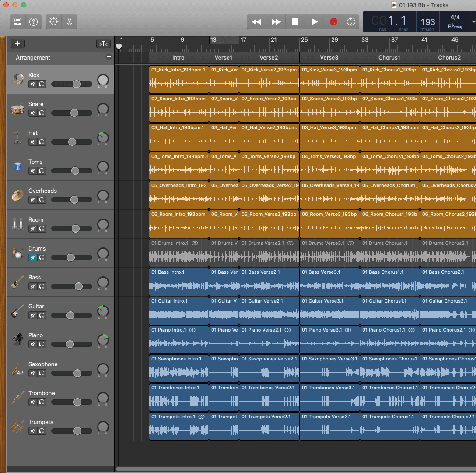Image resolution: width=476 pixels, height=473 pixels.
Task: Open the Quick Help button
Action: [33, 22]
